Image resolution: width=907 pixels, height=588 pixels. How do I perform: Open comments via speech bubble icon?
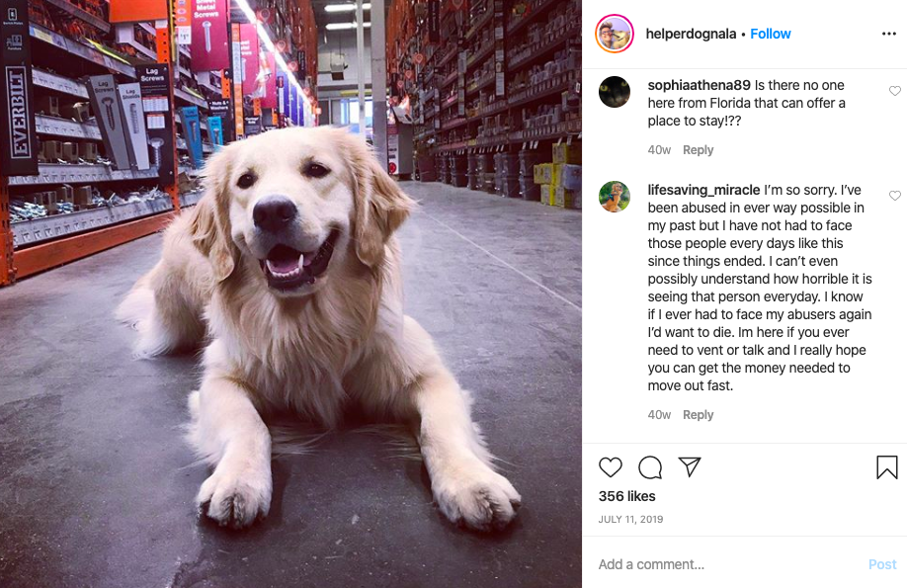(650, 467)
